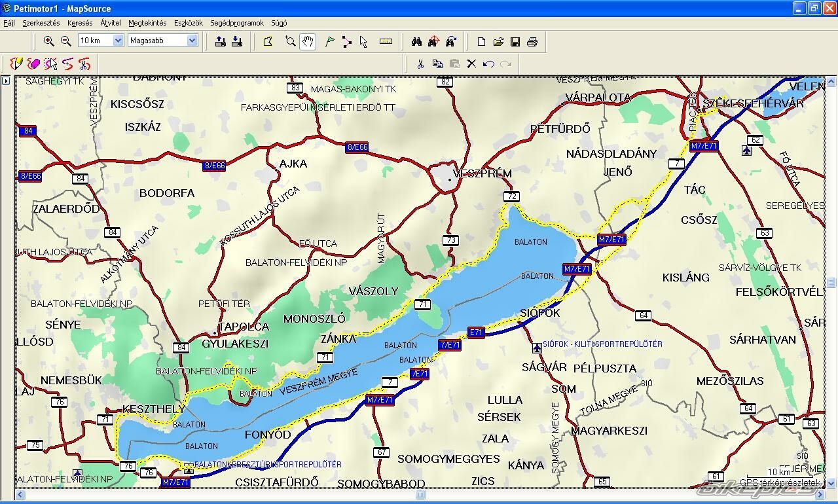Click the zoom in magnifier icon
Viewport: 838px width, 504px height.
click(x=48, y=41)
